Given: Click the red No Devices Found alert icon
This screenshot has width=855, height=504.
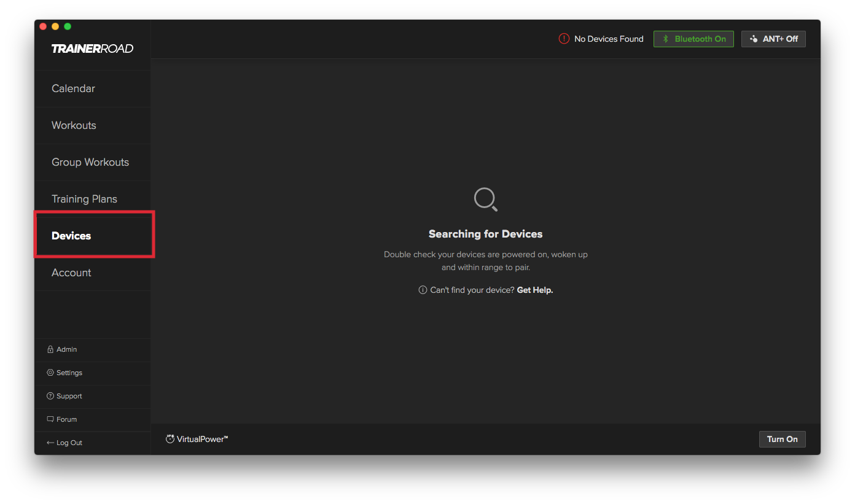Looking at the screenshot, I should (564, 39).
